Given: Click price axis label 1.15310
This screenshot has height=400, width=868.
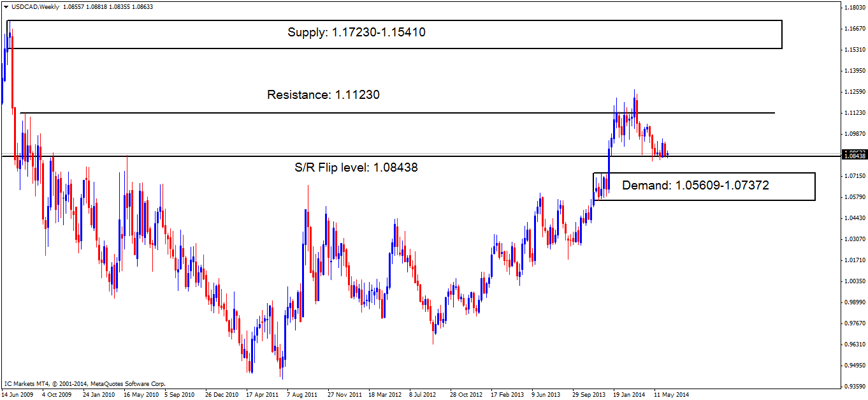Looking at the screenshot, I should [x=854, y=50].
